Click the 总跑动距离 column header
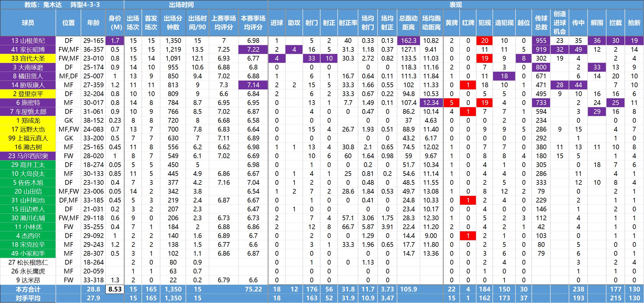This screenshot has width=644, height=303. pos(409,23)
